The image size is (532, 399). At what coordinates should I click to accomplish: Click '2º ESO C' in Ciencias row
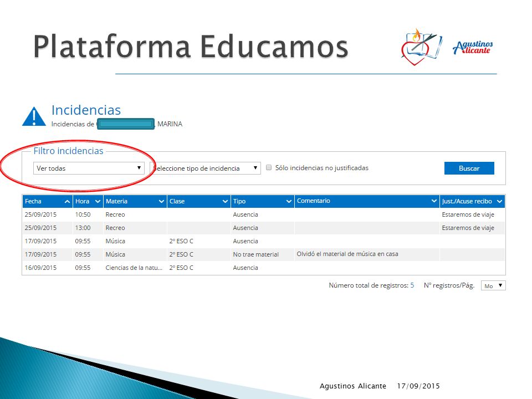[x=181, y=268]
